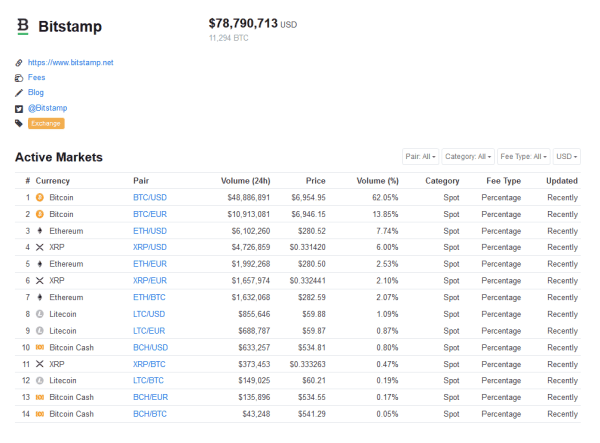The height and width of the screenshot is (443, 600).
Task: Click Bitcoin Cash icon in row 14
Action: pyautogui.click(x=39, y=414)
